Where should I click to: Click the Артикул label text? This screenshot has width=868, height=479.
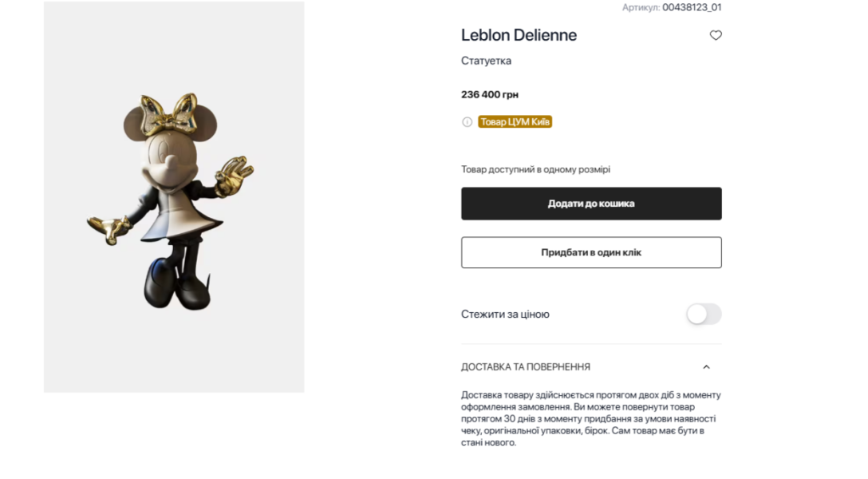641,7
